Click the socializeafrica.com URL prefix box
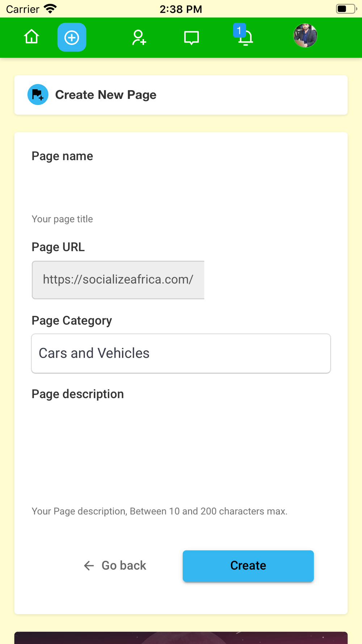 (x=118, y=280)
